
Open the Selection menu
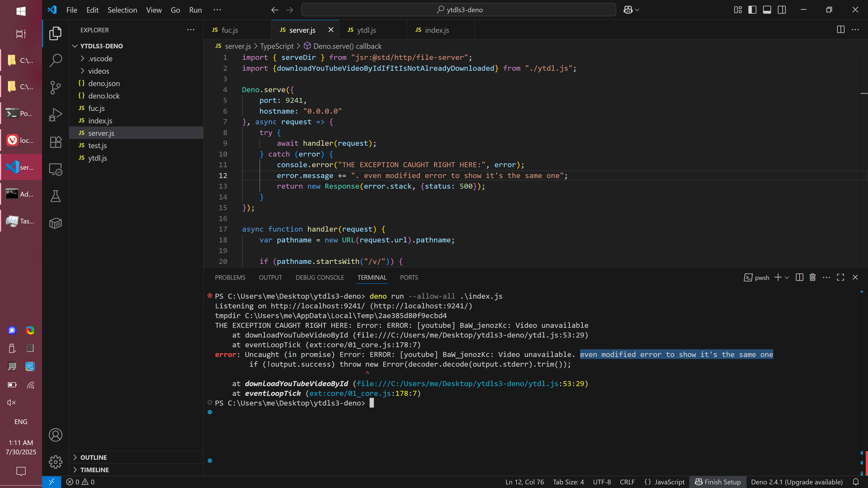coord(122,10)
